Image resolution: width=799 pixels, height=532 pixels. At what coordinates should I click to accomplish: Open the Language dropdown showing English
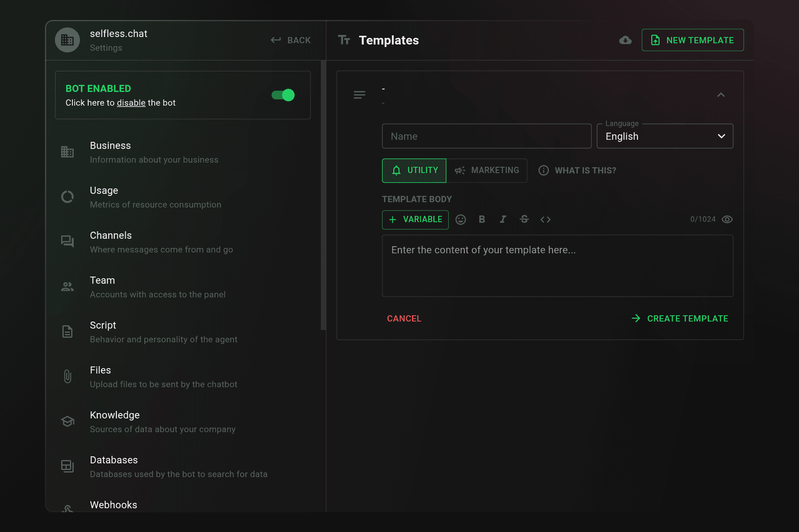[665, 136]
